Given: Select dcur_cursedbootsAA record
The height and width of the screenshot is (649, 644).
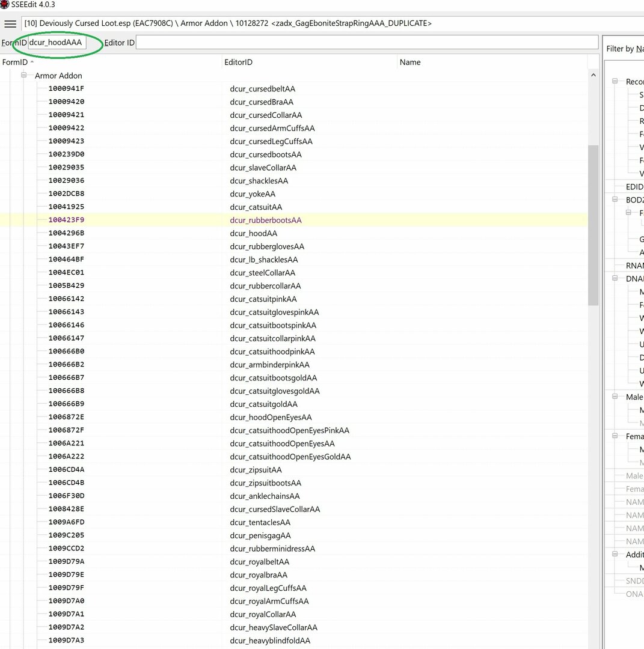Looking at the screenshot, I should [x=294, y=154].
